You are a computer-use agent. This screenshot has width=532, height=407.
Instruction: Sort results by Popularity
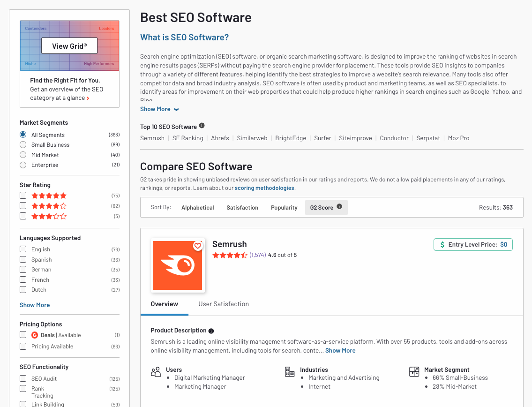284,207
